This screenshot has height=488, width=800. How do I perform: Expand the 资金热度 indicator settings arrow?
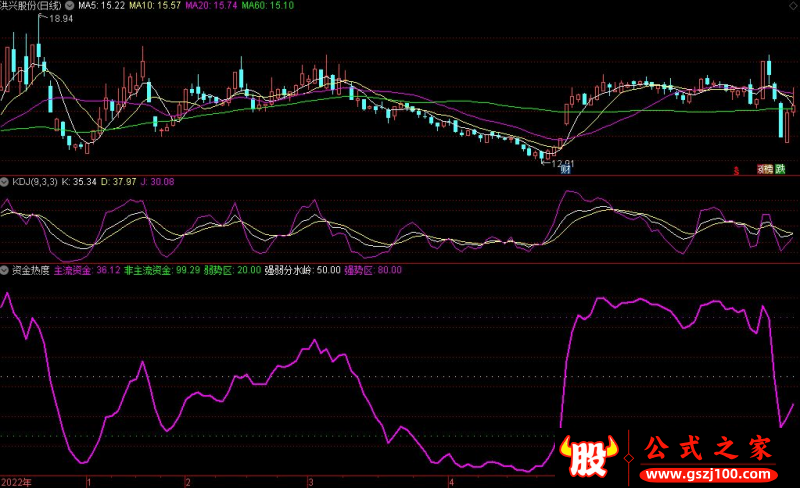[4, 269]
